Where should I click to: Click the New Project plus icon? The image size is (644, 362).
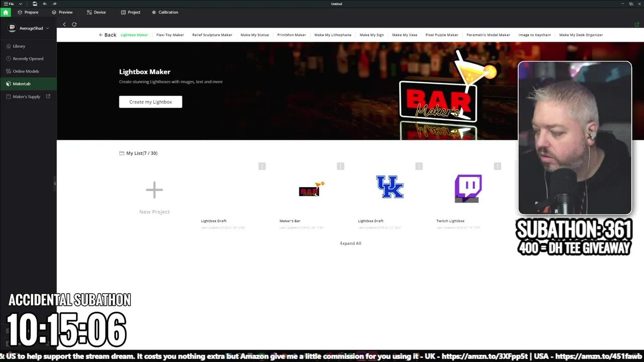(x=154, y=190)
